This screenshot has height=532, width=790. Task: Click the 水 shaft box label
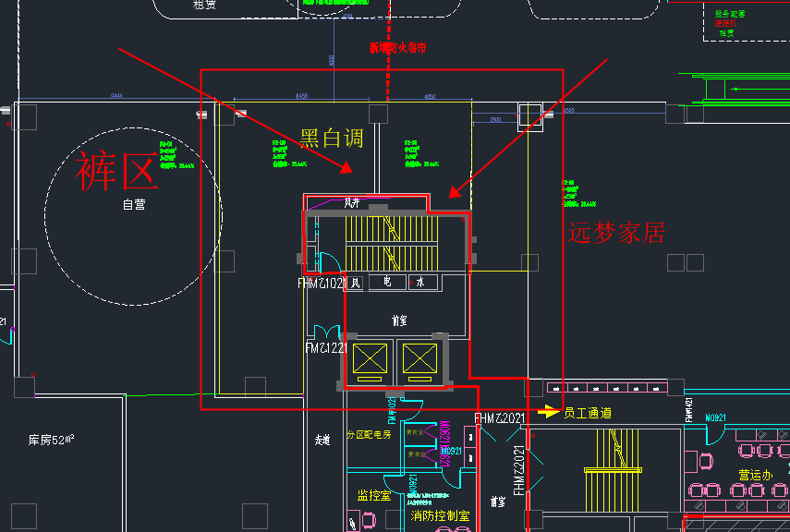click(x=420, y=283)
